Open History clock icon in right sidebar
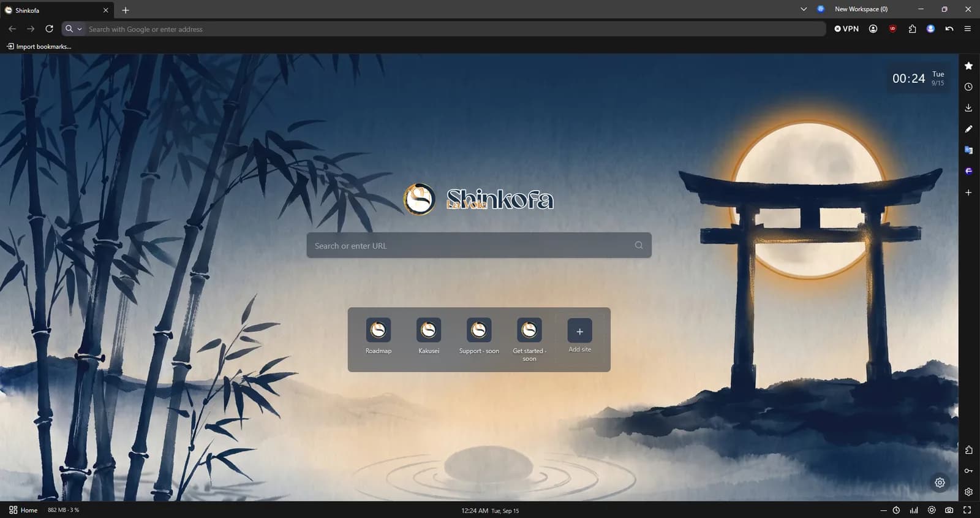The height and width of the screenshot is (518, 980). click(x=968, y=87)
